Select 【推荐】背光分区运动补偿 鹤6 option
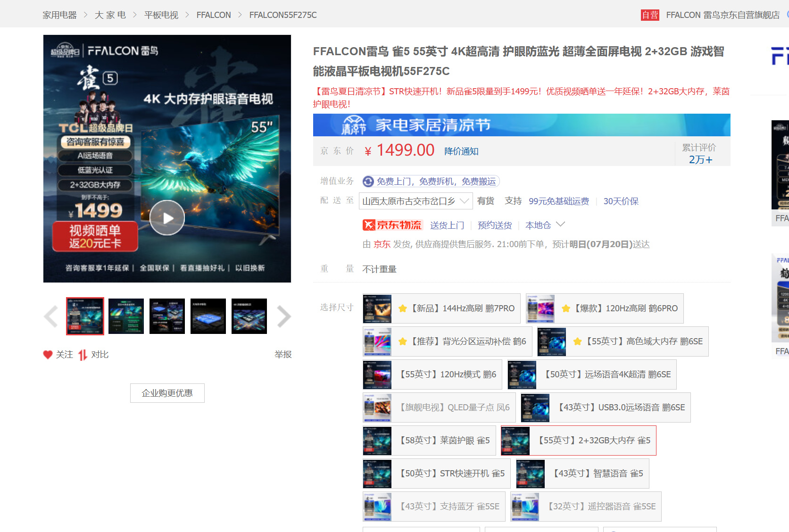 coord(448,341)
